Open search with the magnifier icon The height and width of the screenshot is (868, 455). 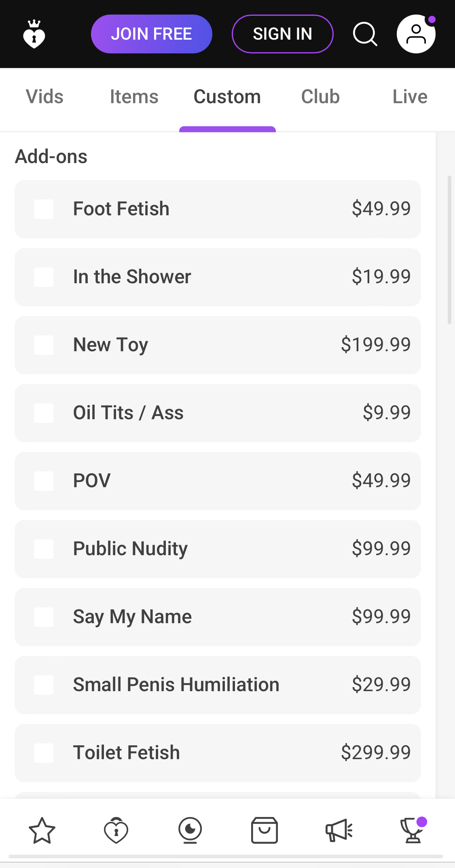point(365,34)
